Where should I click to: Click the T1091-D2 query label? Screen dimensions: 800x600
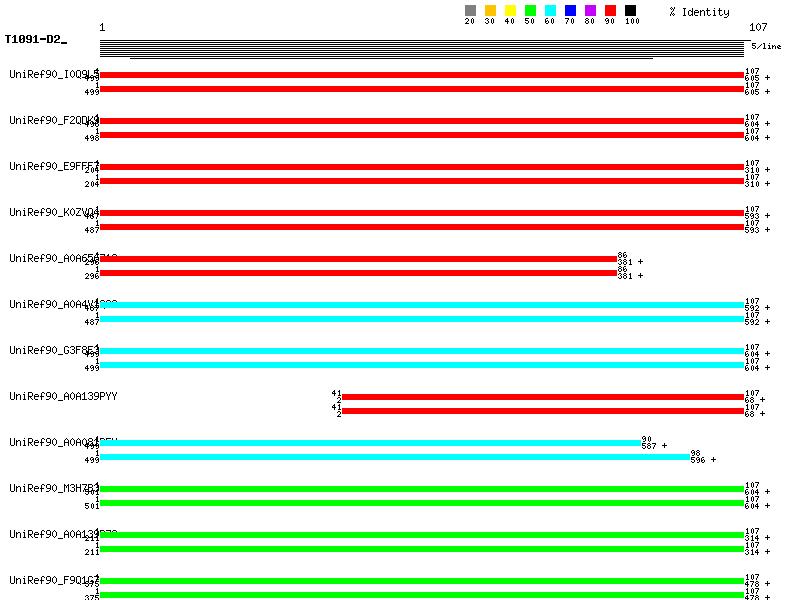pos(35,40)
